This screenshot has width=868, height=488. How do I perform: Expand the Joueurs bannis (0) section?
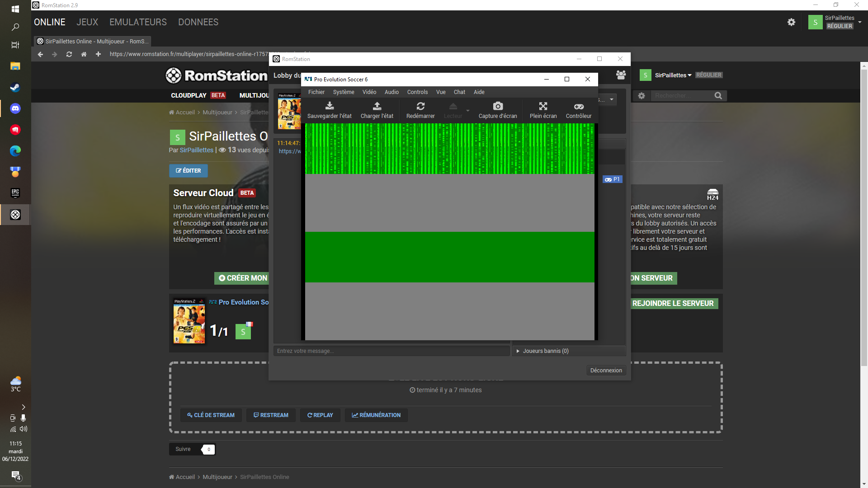[x=569, y=351]
